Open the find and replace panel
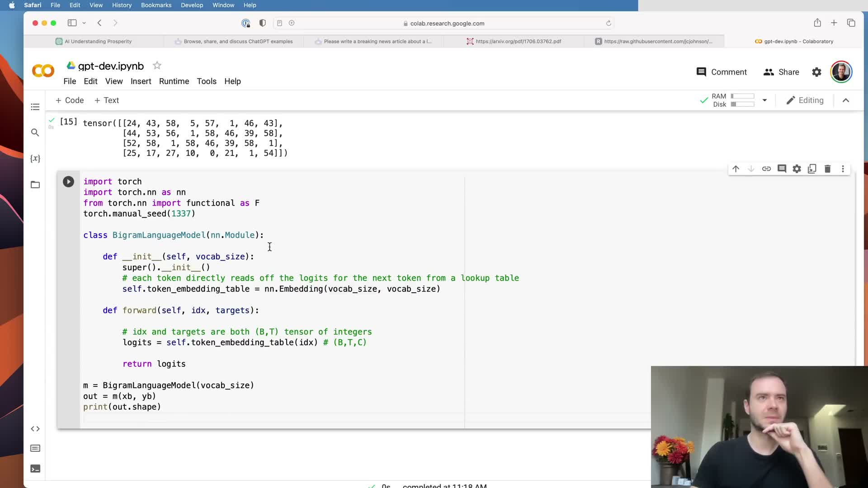This screenshot has width=868, height=488. 35,132
